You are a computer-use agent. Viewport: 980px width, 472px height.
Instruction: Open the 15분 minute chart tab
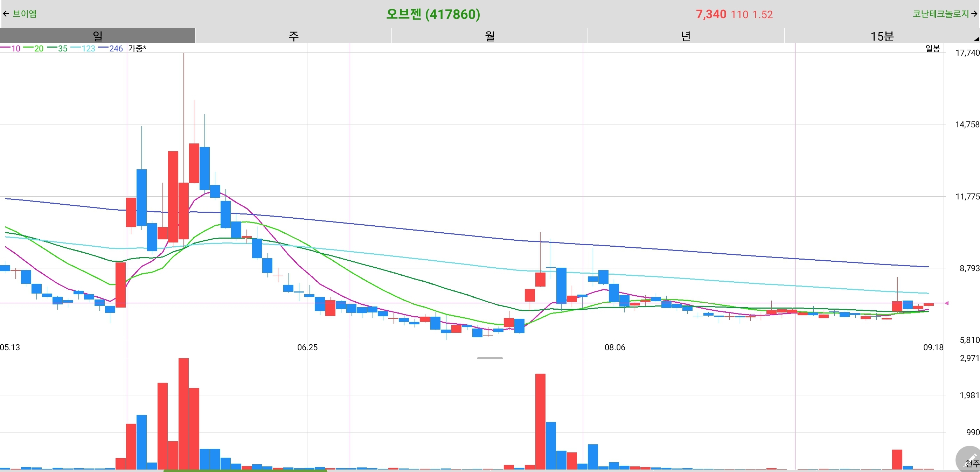pos(882,36)
